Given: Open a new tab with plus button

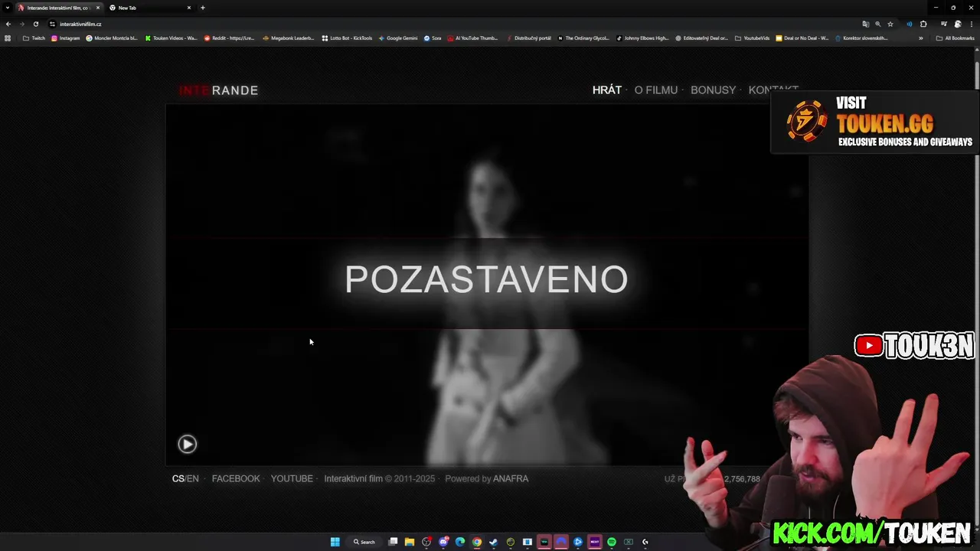Looking at the screenshot, I should click(202, 8).
